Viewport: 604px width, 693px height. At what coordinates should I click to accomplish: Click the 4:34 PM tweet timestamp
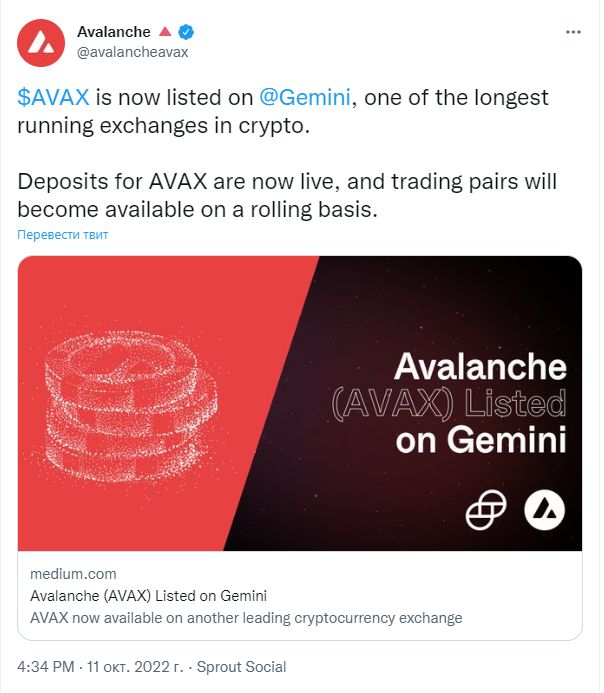coord(46,666)
